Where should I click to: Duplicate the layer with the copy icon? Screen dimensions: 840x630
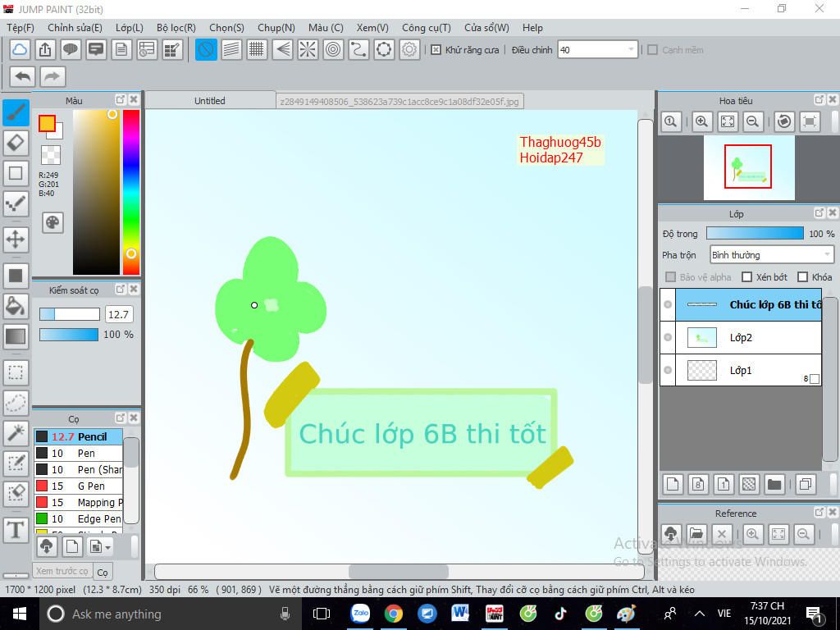click(x=806, y=484)
